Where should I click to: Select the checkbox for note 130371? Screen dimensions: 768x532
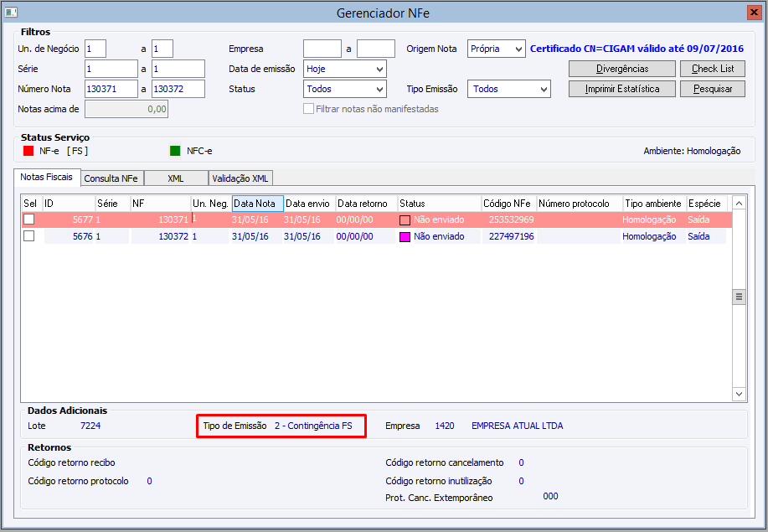click(x=29, y=220)
